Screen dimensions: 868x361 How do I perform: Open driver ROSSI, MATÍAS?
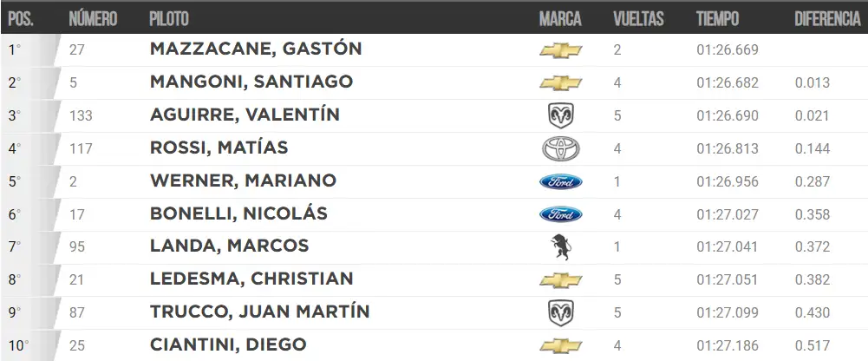point(219,148)
